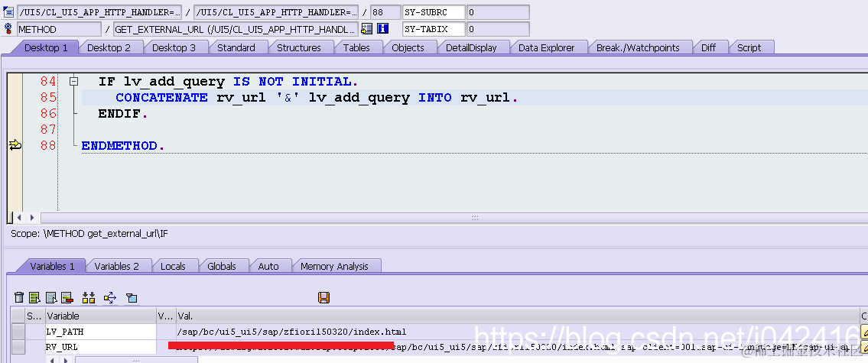Image resolution: width=868 pixels, height=363 pixels.
Task: Click the filter funnel icon in variables toolbar
Action: click(132, 298)
